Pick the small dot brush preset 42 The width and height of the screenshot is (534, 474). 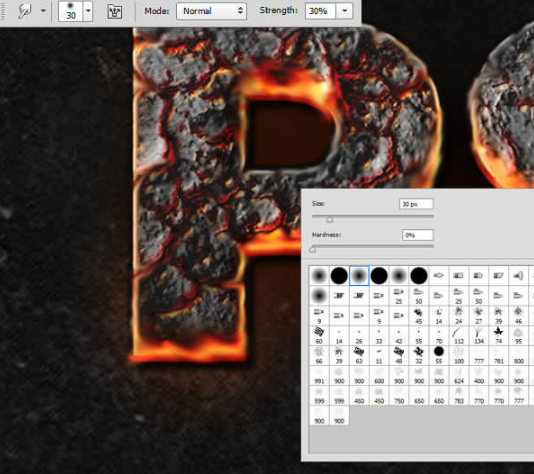399,335
